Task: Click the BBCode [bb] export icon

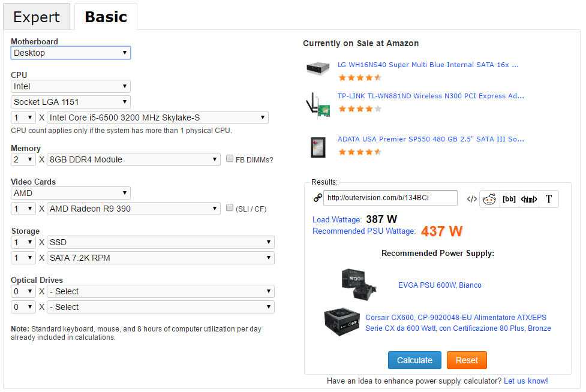Action: click(509, 199)
